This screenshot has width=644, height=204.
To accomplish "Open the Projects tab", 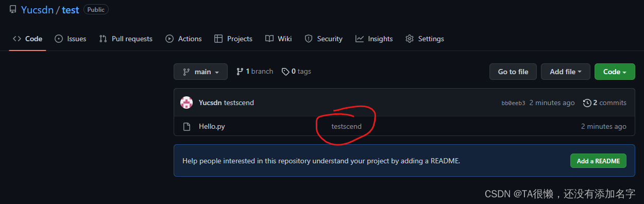I will tap(233, 39).
